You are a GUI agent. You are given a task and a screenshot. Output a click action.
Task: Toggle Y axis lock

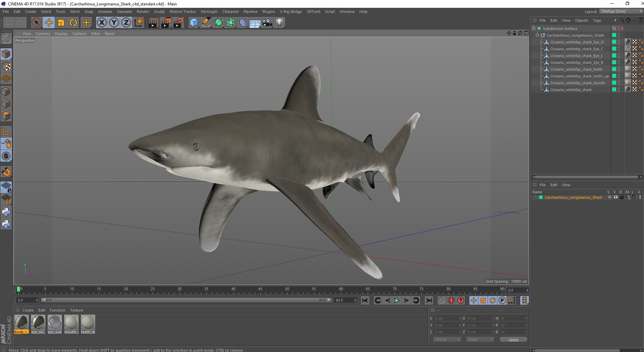click(114, 23)
